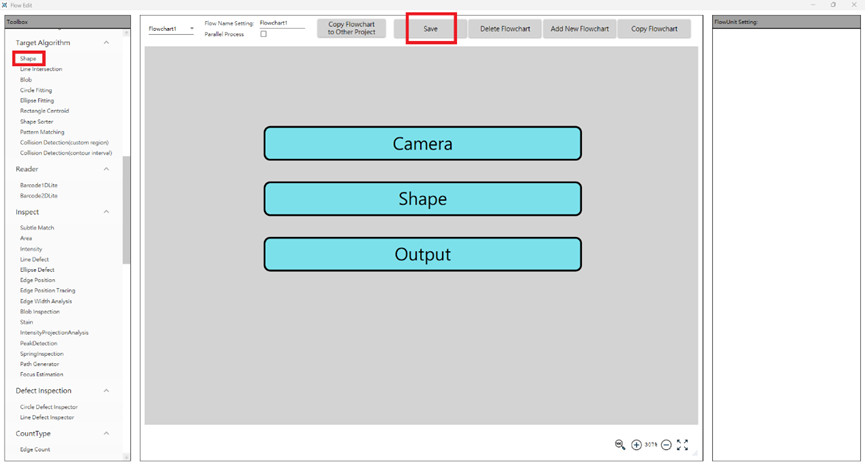865x463 pixels.
Task: Click the zoom in plus icon
Action: (x=636, y=445)
